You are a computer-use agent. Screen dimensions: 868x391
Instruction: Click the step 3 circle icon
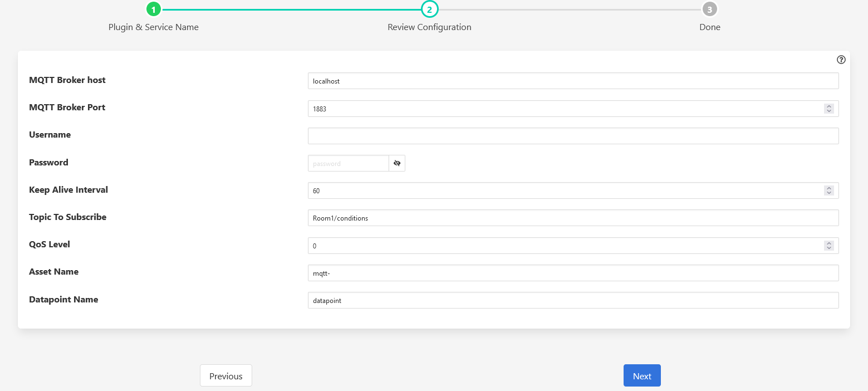[x=709, y=9]
